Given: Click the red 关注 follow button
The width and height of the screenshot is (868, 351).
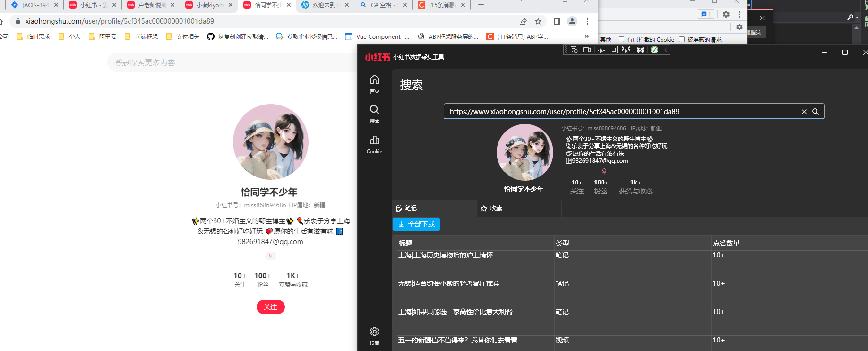Looking at the screenshot, I should (271, 307).
